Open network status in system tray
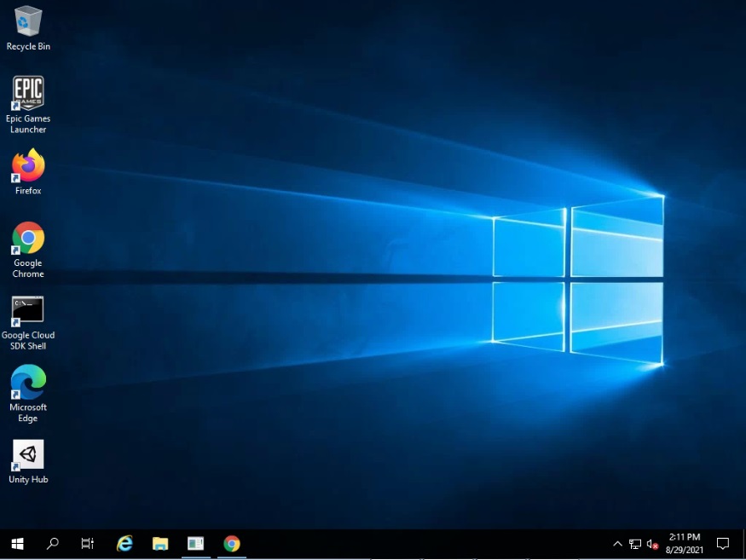 [635, 544]
